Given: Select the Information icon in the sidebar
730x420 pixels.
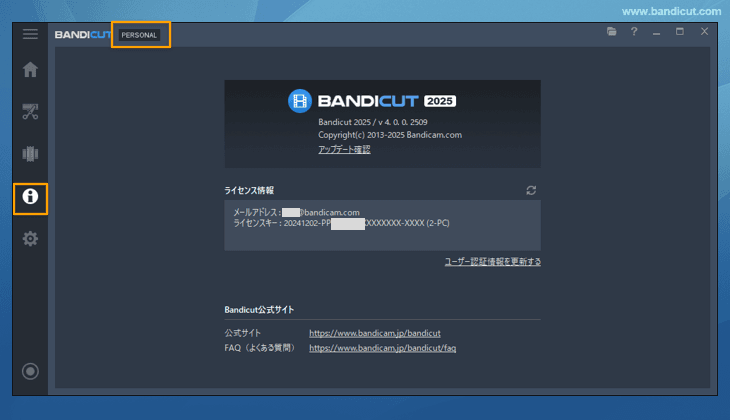Looking at the screenshot, I should pos(30,197).
